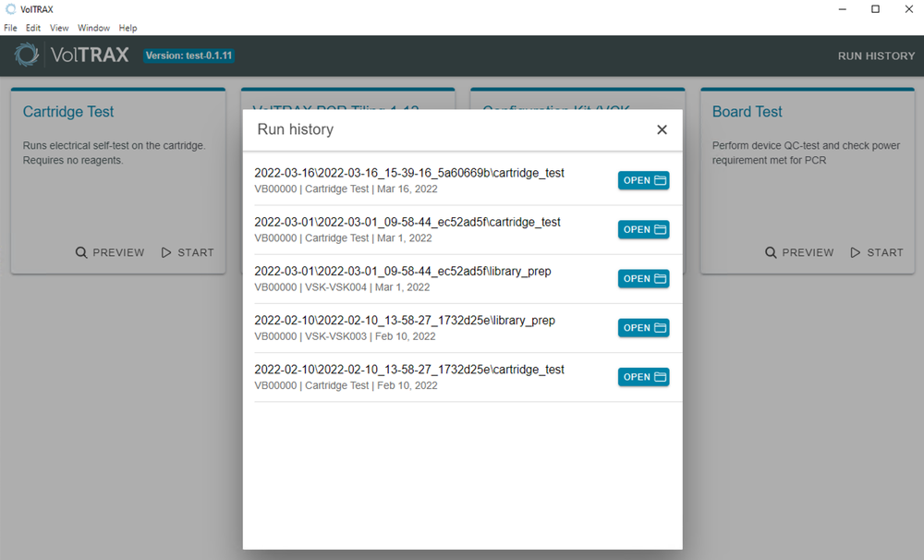
Task: Click the VolTRAX wordmark in the header
Action: [90, 55]
